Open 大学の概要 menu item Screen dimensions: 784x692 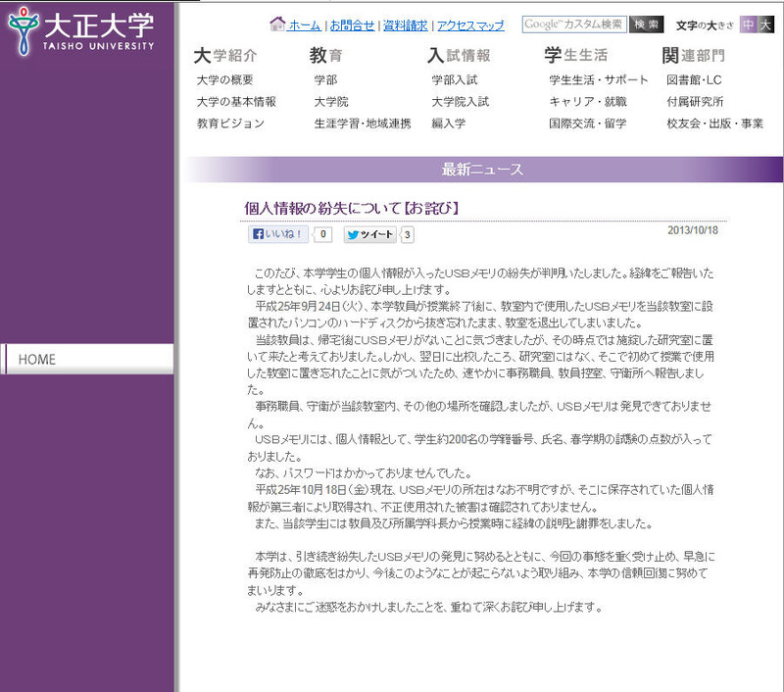click(x=224, y=79)
